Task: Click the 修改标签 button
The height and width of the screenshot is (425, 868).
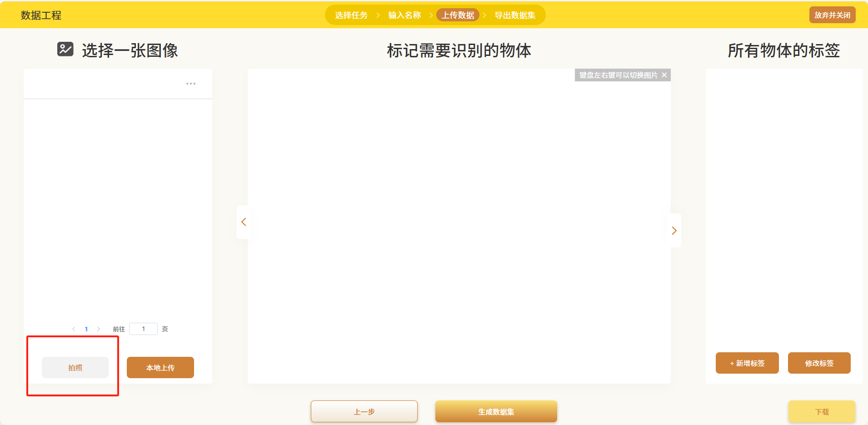Action: click(819, 363)
